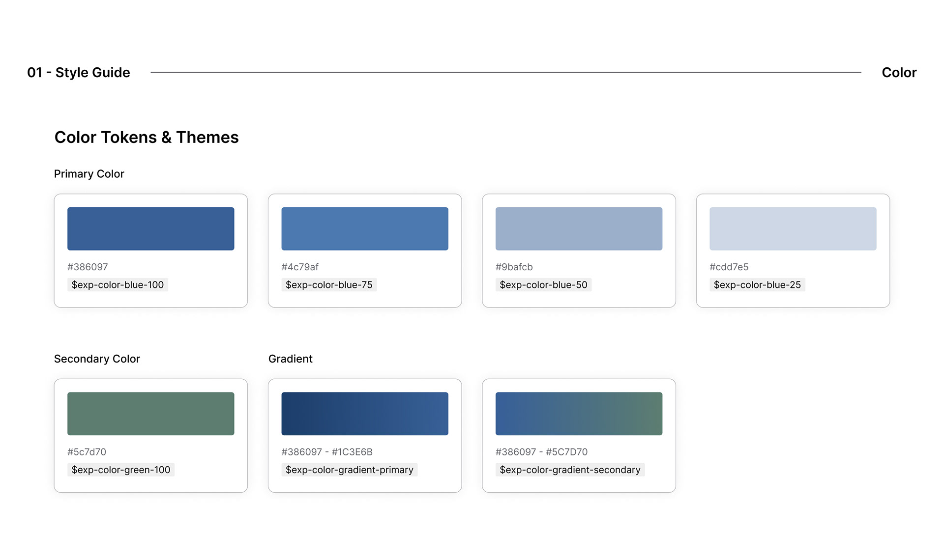Select the #5c7d70 green swatch
Viewport: 944px width, 560px height.
(x=150, y=413)
